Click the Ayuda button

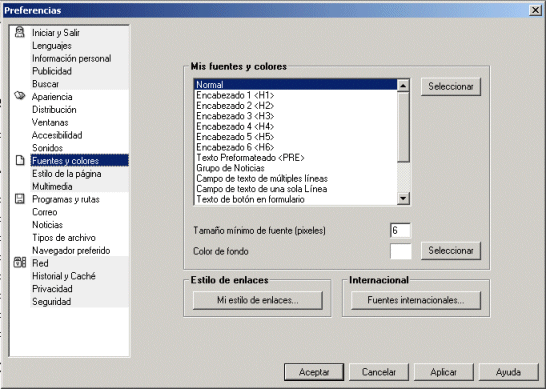(509, 372)
